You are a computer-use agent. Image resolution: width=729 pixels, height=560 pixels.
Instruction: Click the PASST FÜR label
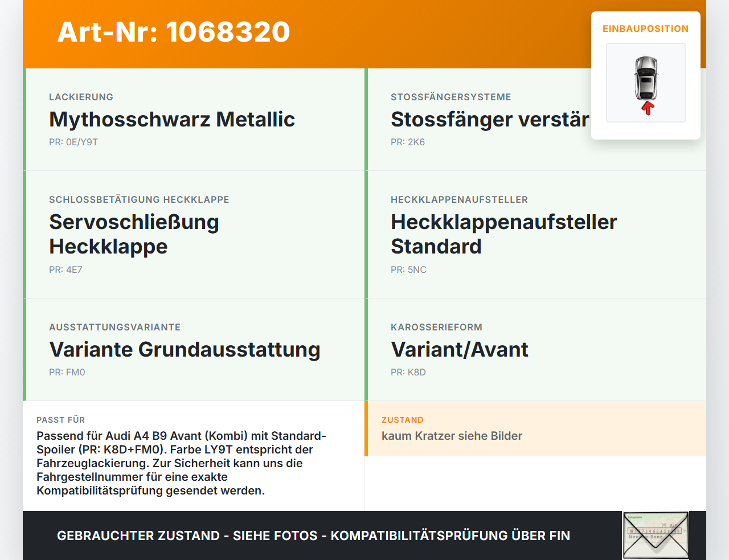pyautogui.click(x=60, y=420)
